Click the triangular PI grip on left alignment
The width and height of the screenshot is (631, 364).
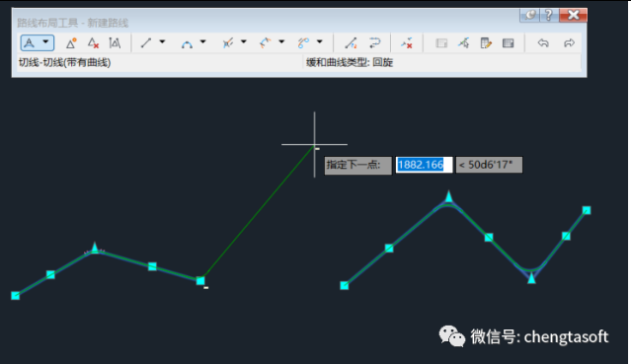coord(95,248)
